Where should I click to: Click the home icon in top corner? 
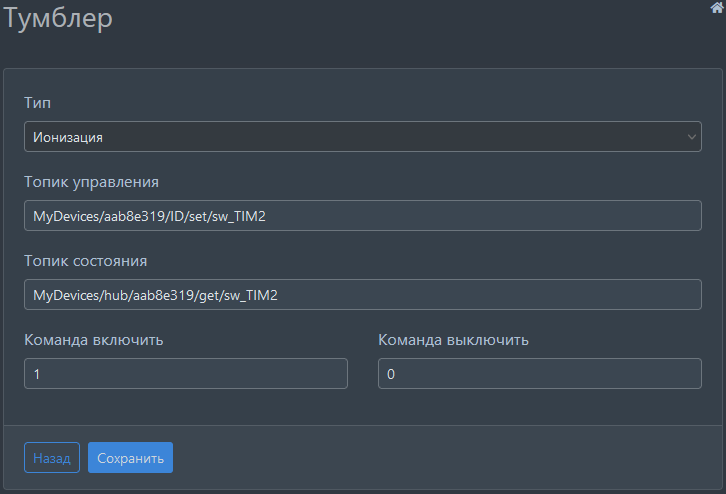pos(716,7)
